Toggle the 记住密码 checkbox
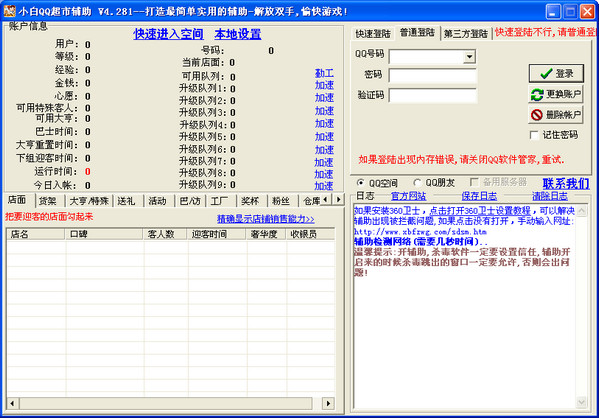Viewport: 599px width, 418px height. pos(534,135)
